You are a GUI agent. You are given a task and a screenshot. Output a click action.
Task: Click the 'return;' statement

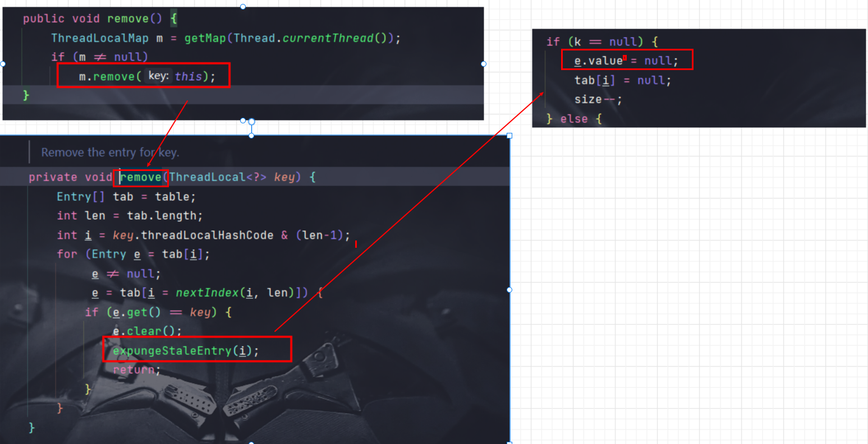[137, 370]
